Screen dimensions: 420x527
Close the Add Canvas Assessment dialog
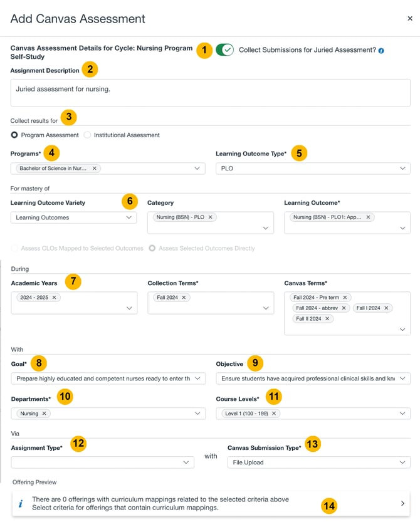[410, 19]
